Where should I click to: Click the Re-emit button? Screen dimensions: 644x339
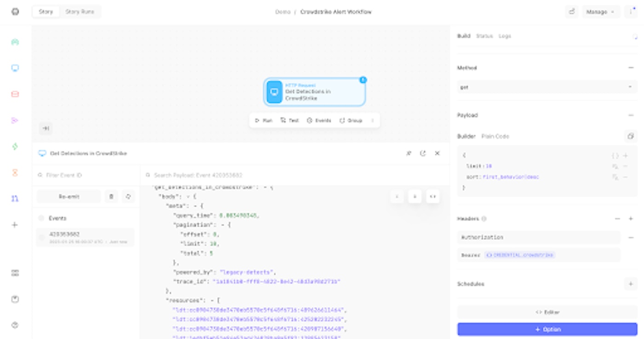(69, 197)
